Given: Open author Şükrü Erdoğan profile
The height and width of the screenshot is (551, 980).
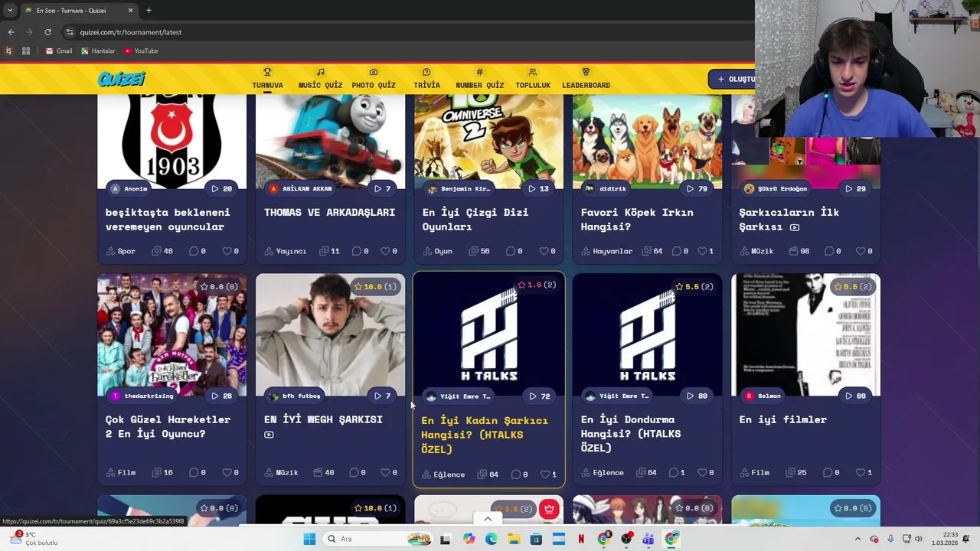Looking at the screenshot, I should click(775, 188).
